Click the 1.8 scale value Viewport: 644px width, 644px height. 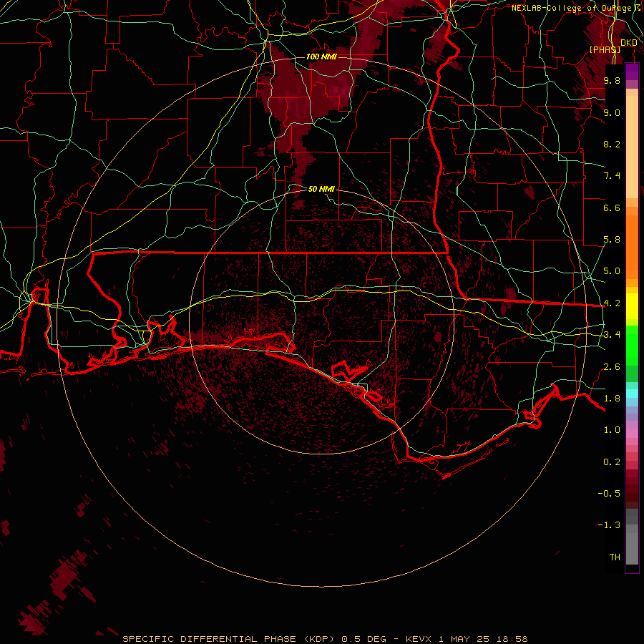pos(612,399)
